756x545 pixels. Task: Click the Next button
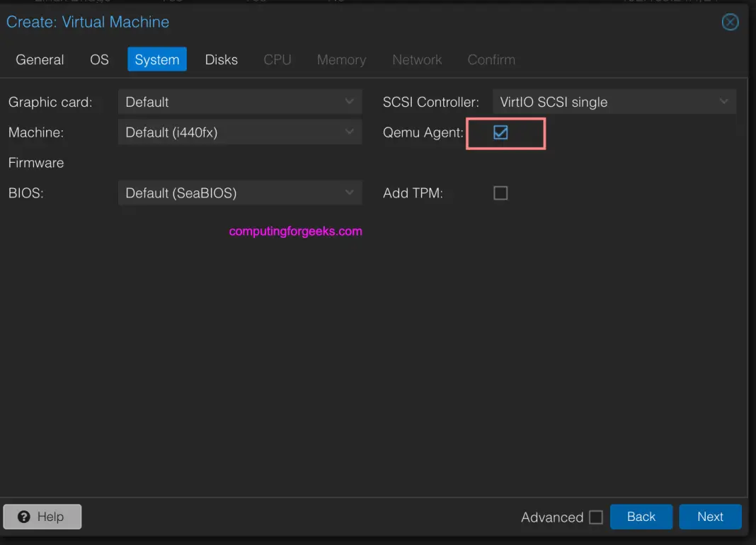tap(710, 516)
